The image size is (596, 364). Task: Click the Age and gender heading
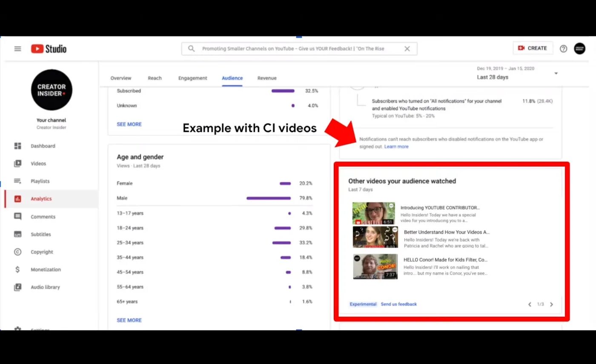pyautogui.click(x=140, y=157)
